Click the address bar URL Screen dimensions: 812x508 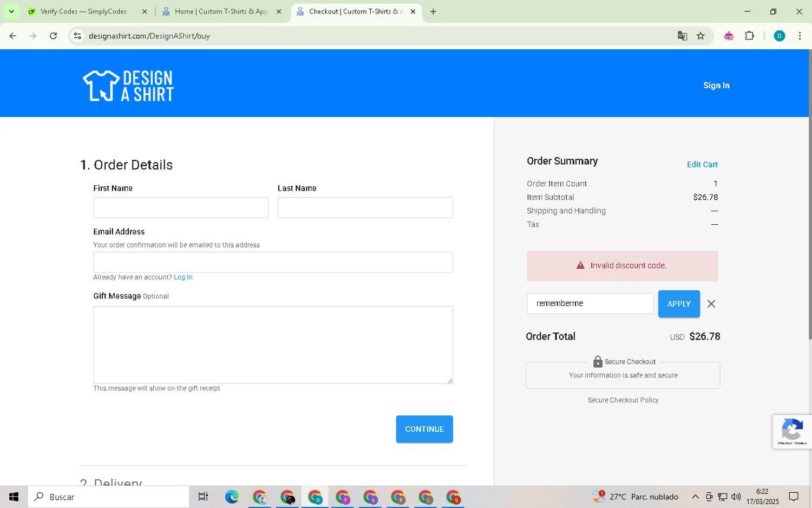click(149, 36)
